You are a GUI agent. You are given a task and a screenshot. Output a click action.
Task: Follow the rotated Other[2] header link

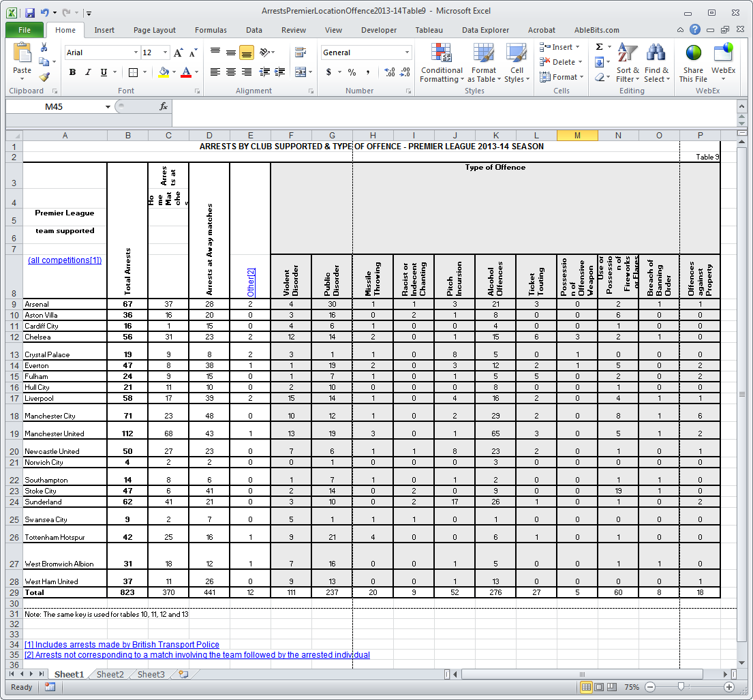[250, 282]
